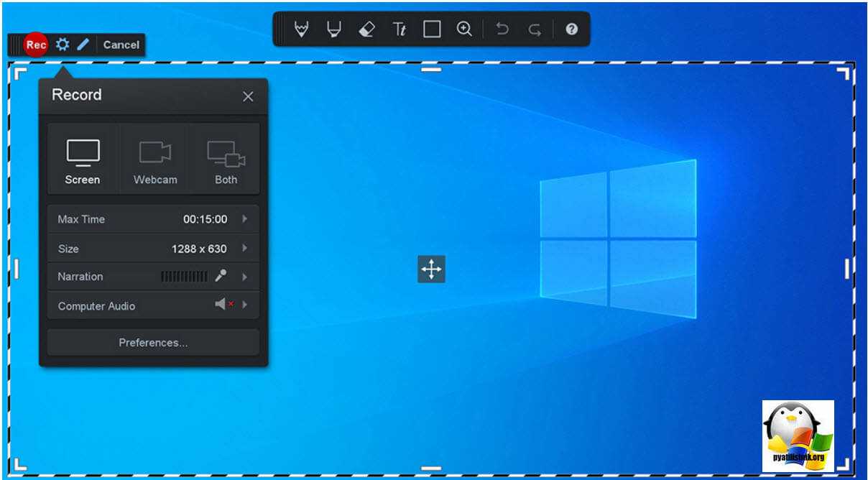The width and height of the screenshot is (868, 480).
Task: Select the highlighter tool
Action: 333,29
